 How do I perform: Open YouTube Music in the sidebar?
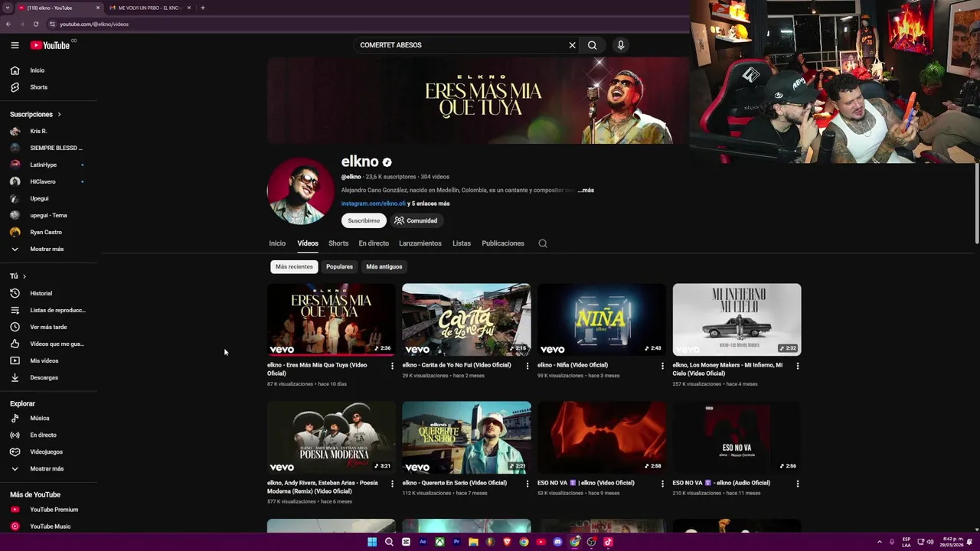(49, 527)
